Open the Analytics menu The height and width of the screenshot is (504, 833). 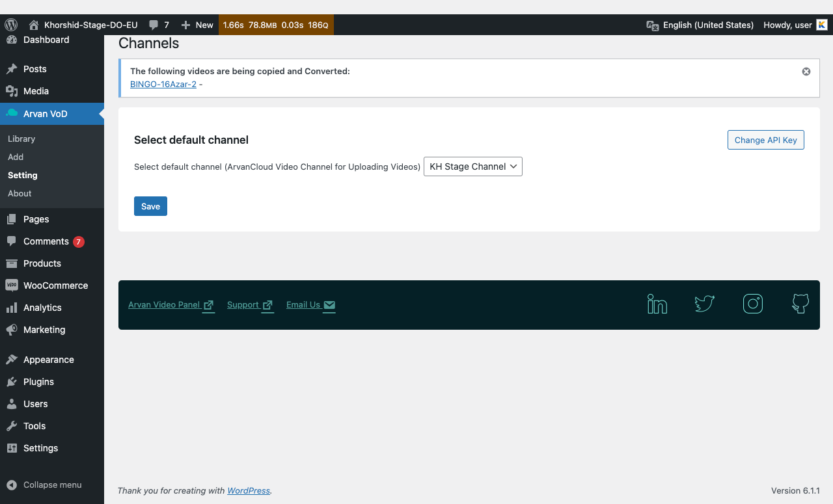click(x=52, y=308)
